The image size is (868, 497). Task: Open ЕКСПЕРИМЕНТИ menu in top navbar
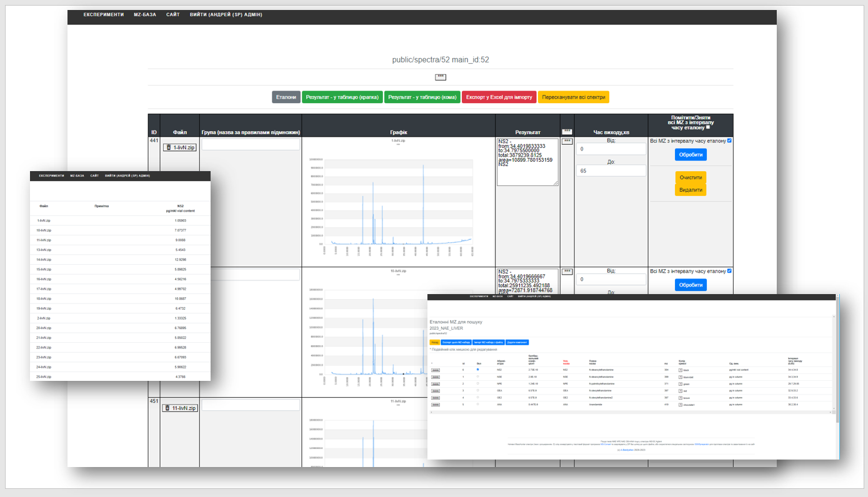[104, 14]
